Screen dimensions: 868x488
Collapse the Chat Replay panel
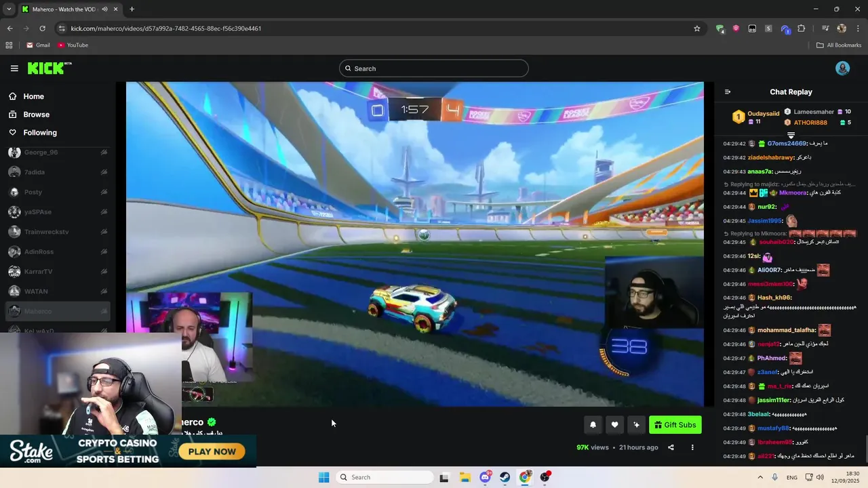(x=728, y=92)
